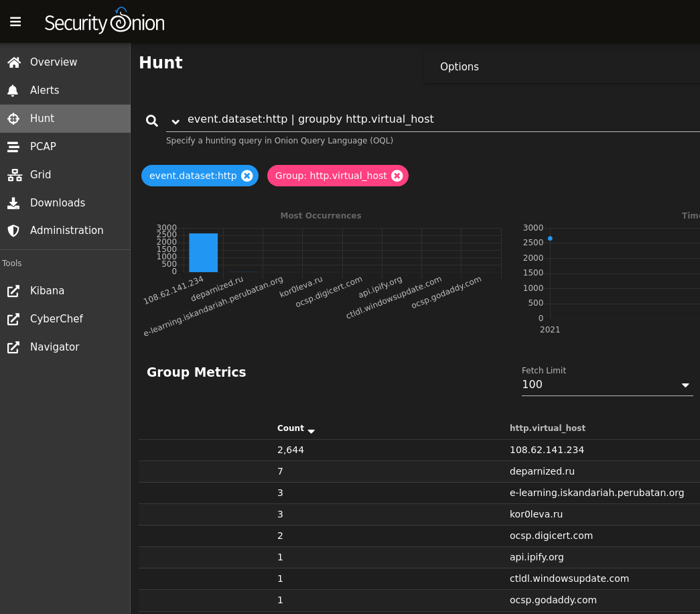
Task: Click the deparnized.ru table cell
Action: pos(542,471)
